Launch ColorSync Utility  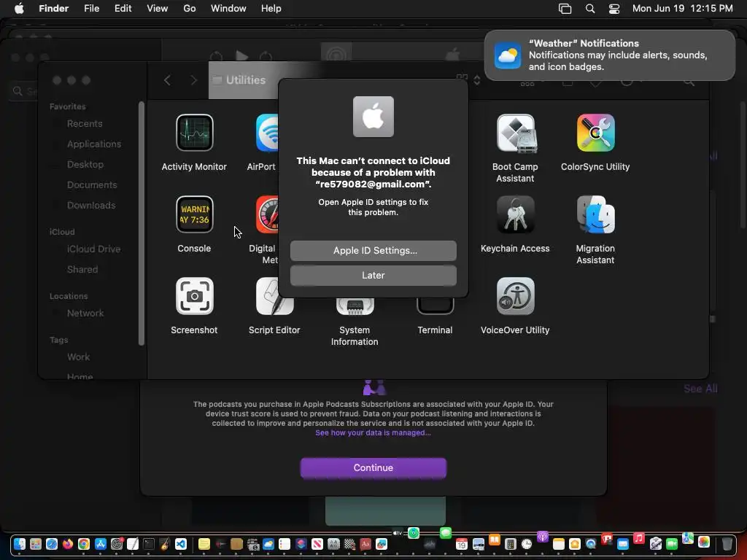pyautogui.click(x=595, y=133)
